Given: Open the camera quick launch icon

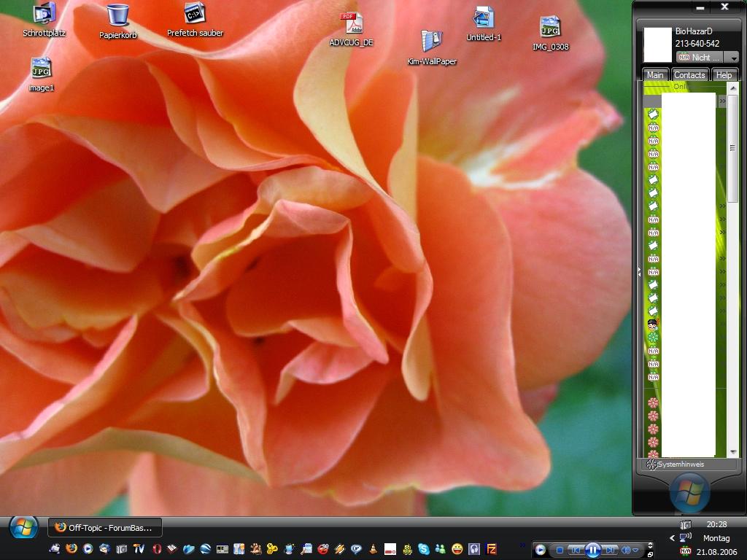Looking at the screenshot, I should coord(122,548).
